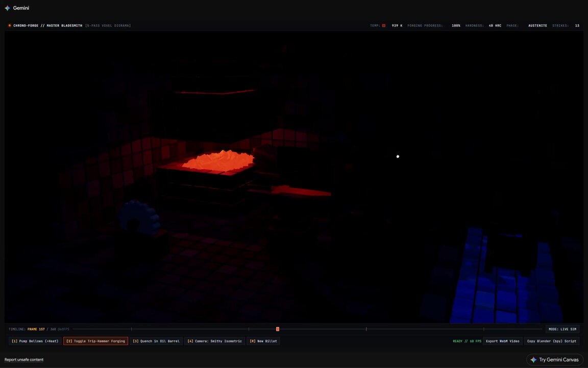This screenshot has height=368, width=588.
Task: Start a New Billet
Action: (263, 341)
